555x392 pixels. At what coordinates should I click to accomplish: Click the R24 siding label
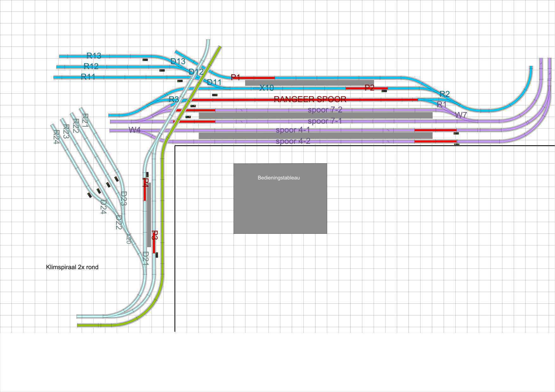56,137
